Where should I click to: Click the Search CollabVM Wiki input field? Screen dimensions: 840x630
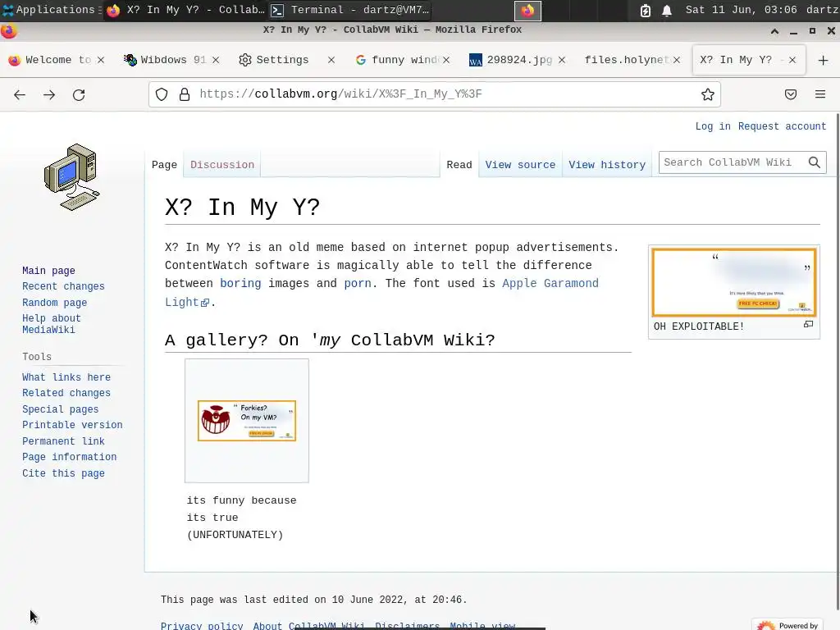pyautogui.click(x=733, y=162)
